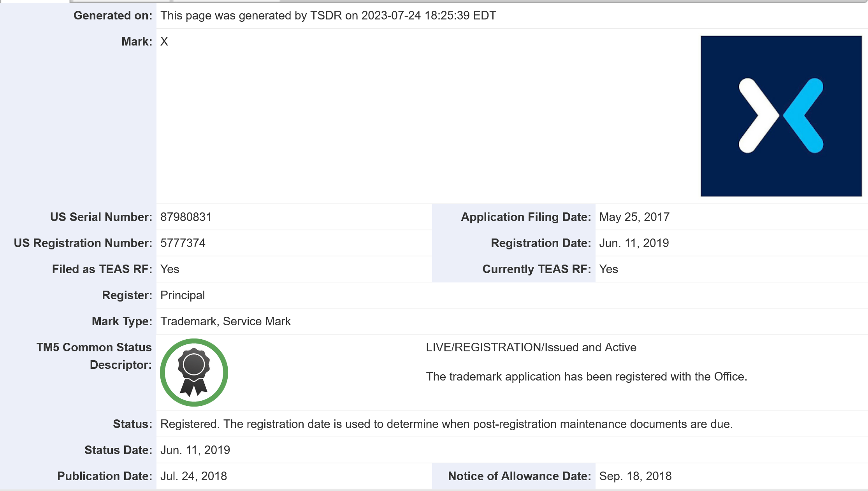Click the white chevron in the X logo

[x=754, y=115]
